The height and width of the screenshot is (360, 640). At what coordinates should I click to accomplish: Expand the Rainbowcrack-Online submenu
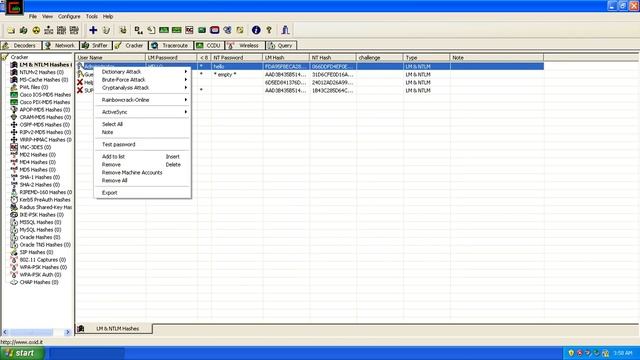143,100
